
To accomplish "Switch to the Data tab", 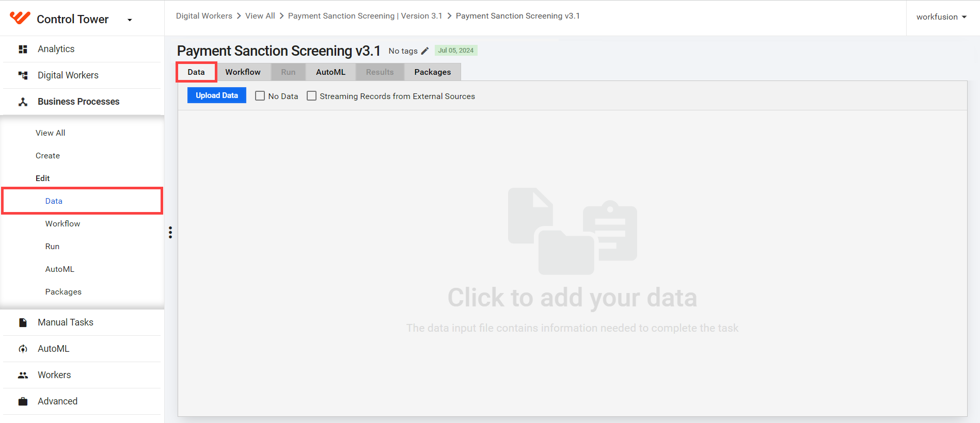I will pyautogui.click(x=196, y=72).
